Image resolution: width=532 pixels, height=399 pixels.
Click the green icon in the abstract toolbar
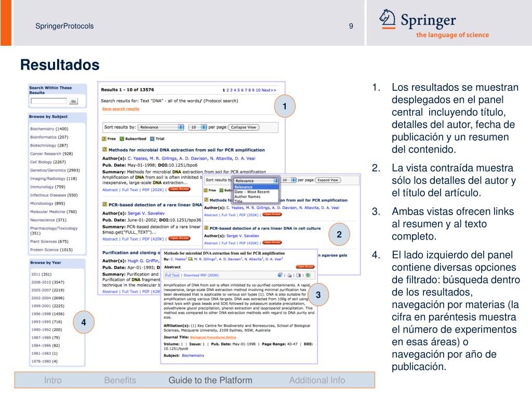point(308,275)
